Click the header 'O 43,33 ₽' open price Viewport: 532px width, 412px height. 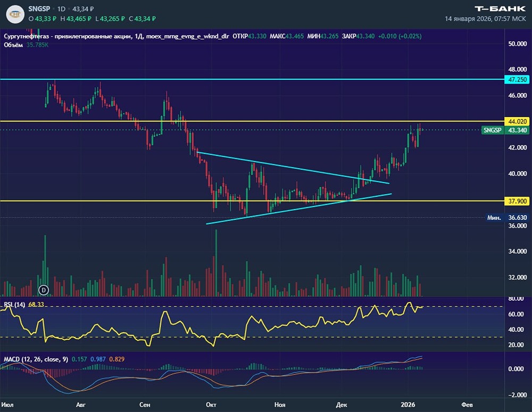(x=43, y=19)
